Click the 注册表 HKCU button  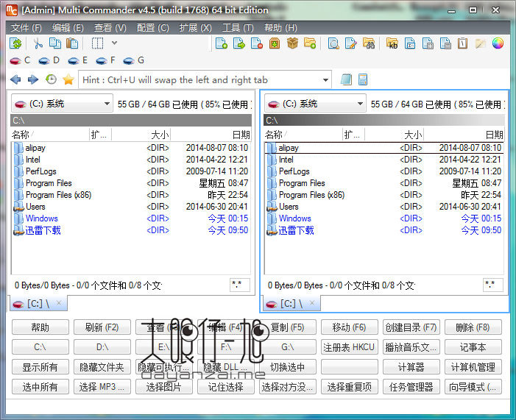(x=349, y=347)
